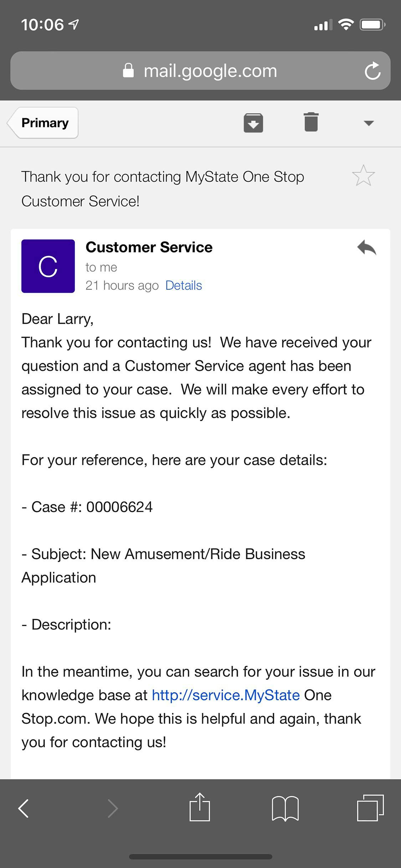Delete the email using the trash icon

[x=311, y=122]
